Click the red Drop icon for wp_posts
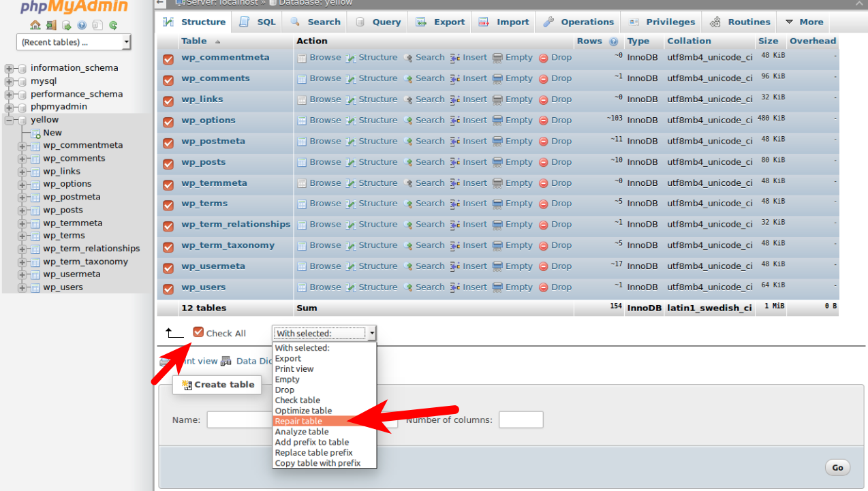Screen dimensions: 868x491 [544, 163]
